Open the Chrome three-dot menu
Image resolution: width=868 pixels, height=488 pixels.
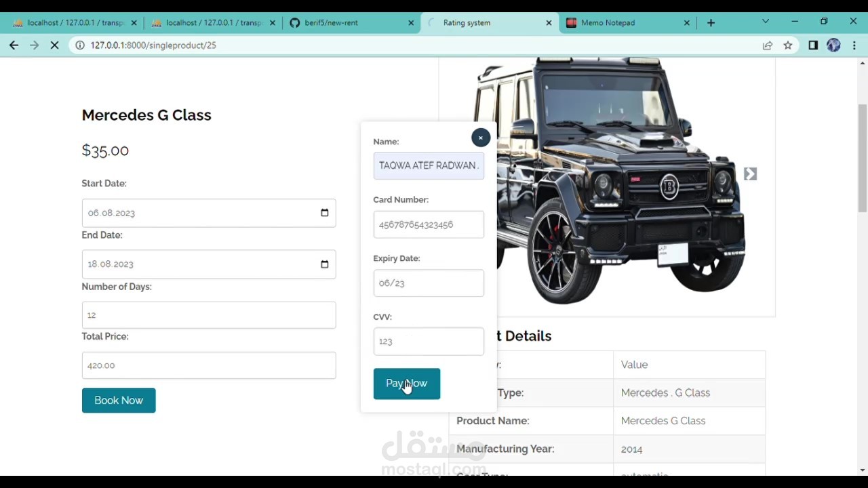pyautogui.click(x=854, y=45)
